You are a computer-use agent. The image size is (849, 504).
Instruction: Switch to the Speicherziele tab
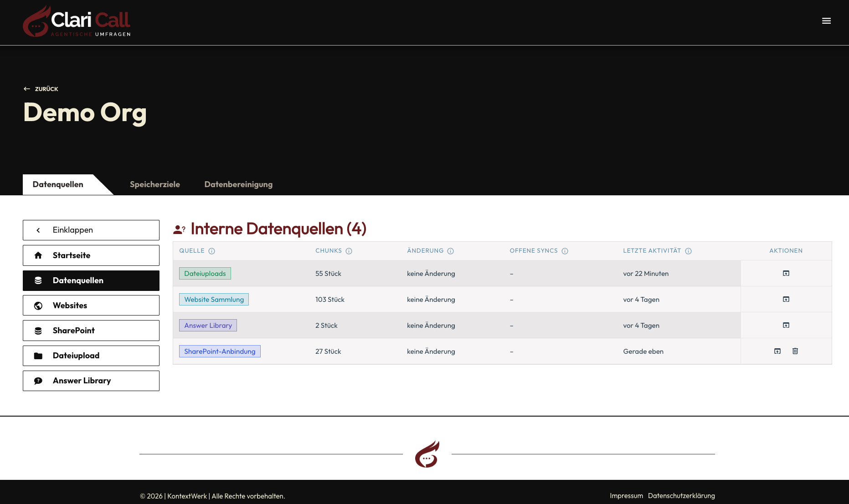point(155,184)
